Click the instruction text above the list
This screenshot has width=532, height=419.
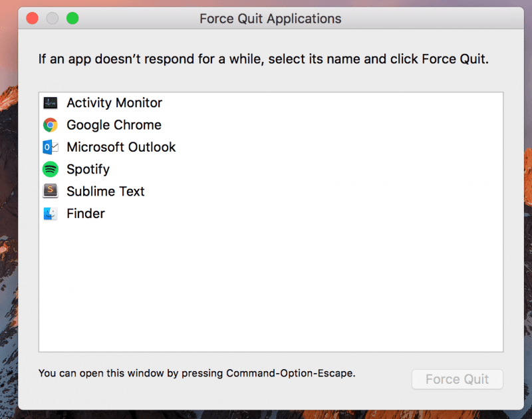263,59
